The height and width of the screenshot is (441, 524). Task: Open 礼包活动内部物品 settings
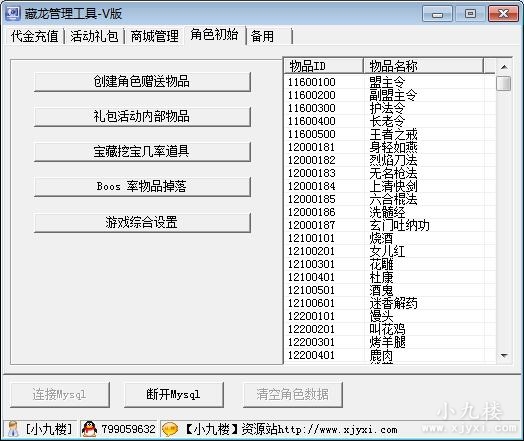point(142,117)
